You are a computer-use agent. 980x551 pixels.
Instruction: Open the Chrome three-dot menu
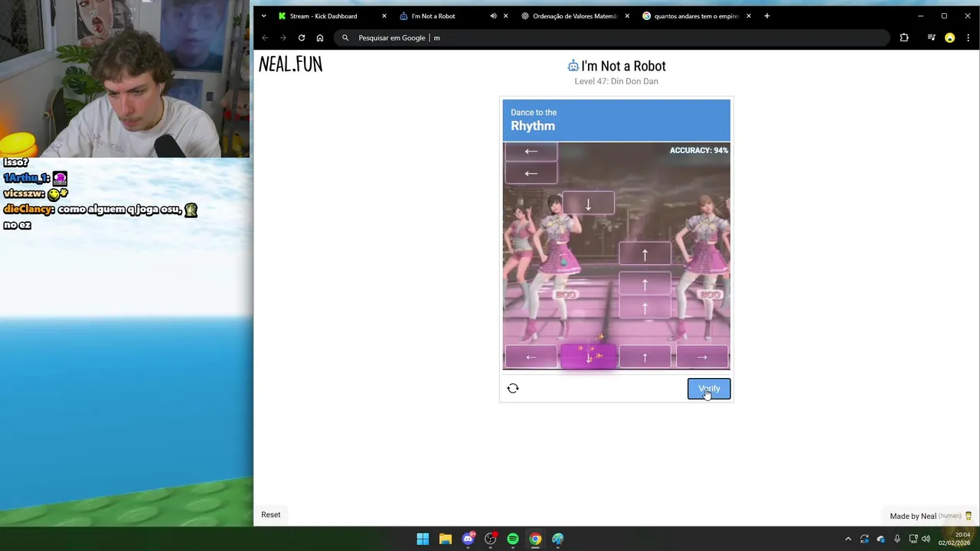pyautogui.click(x=969, y=37)
